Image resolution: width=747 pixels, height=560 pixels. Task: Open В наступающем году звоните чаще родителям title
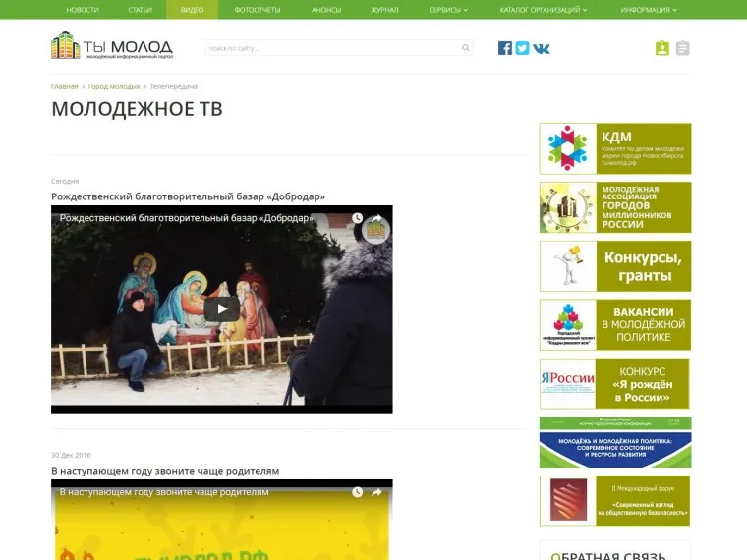click(165, 471)
